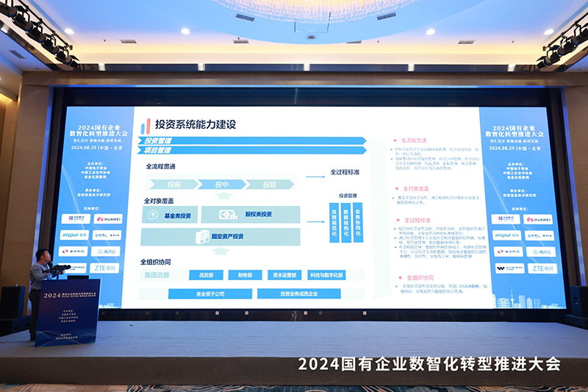Click the 数据结构化 vertical bar
Screen dimensions: 588x392
[346, 222]
